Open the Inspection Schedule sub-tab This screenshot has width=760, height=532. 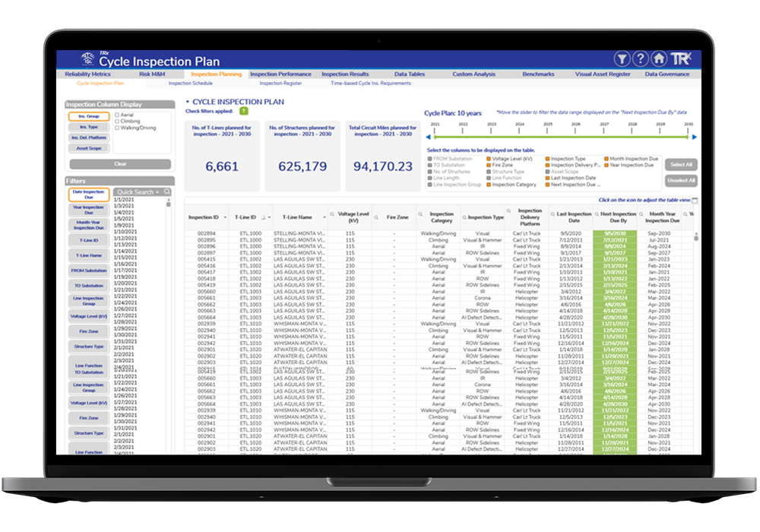(x=191, y=84)
